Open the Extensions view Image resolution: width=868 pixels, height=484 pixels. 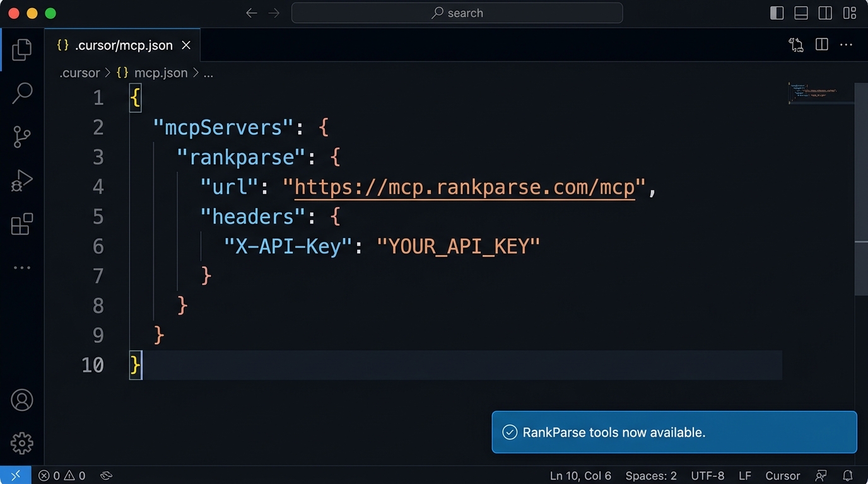pyautogui.click(x=22, y=224)
